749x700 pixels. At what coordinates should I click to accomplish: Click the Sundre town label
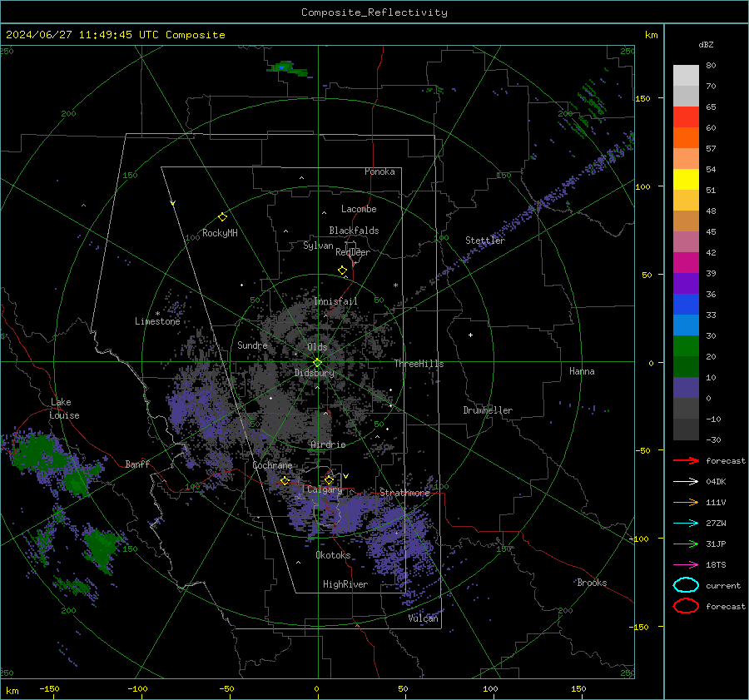pyautogui.click(x=252, y=345)
